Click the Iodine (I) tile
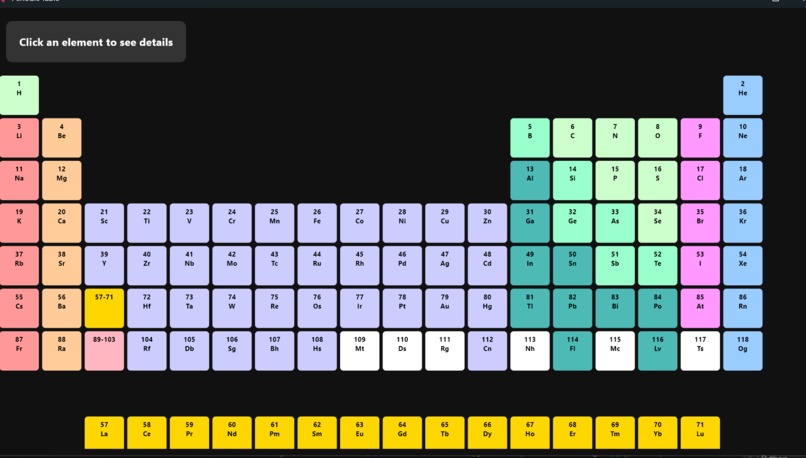 pyautogui.click(x=700, y=266)
